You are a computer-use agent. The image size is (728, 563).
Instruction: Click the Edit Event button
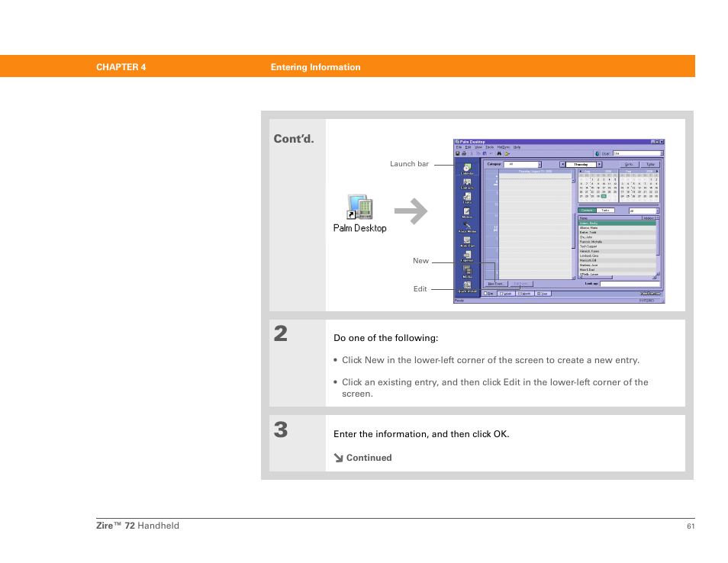tap(521, 284)
